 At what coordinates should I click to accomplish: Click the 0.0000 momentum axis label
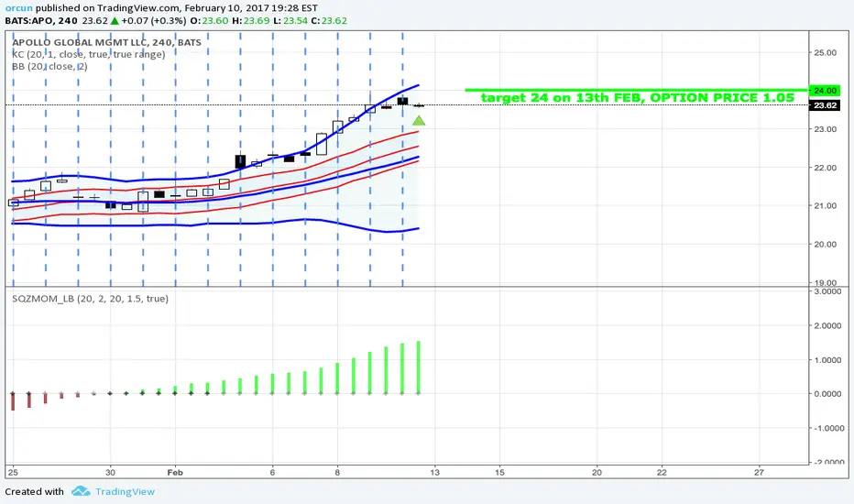[827, 394]
